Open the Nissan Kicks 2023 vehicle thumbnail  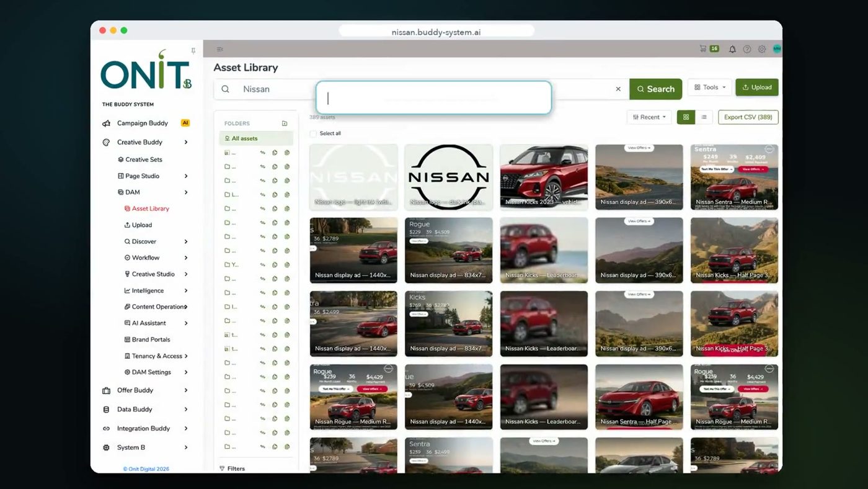tap(544, 177)
